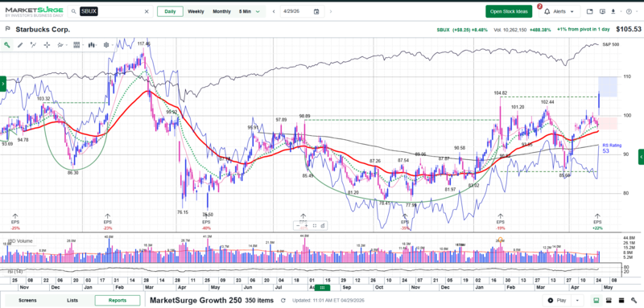This screenshot has width=644, height=308.
Task: Click the Play slideshow button
Action: point(557,300)
